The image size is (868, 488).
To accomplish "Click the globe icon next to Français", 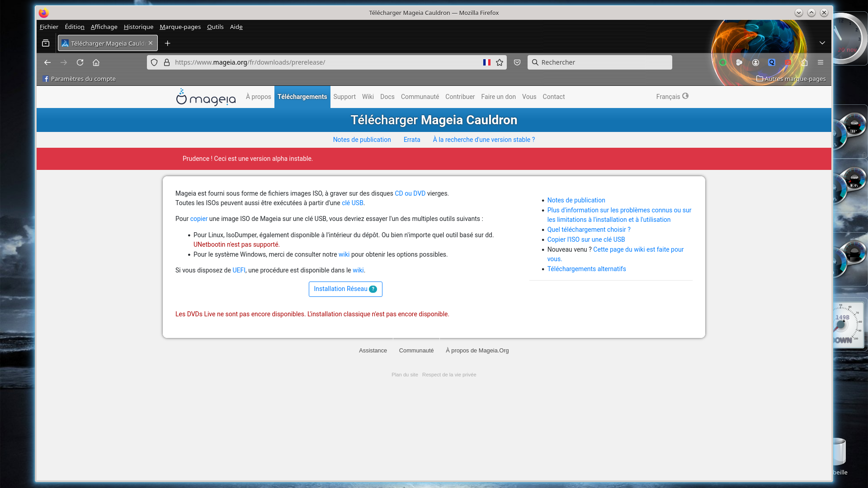I will click(x=685, y=96).
